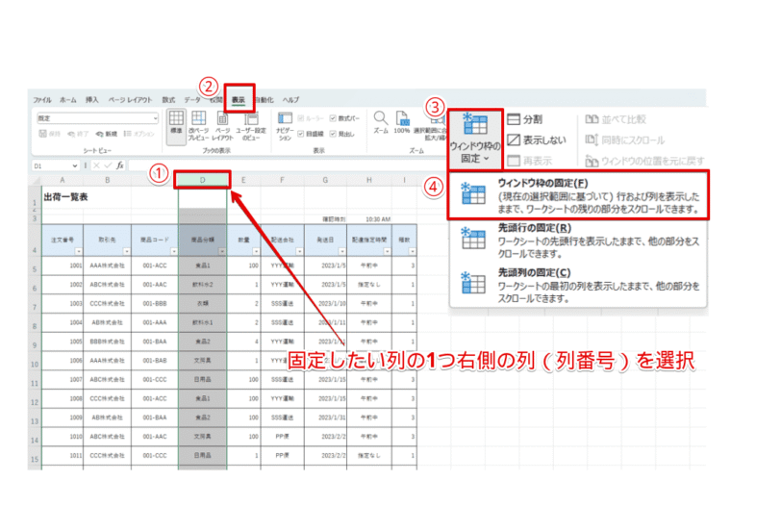Image resolution: width=781 pixels, height=532 pixels.
Task: Open filter dropdown for 配達指定時間 column
Action: tap(387, 251)
